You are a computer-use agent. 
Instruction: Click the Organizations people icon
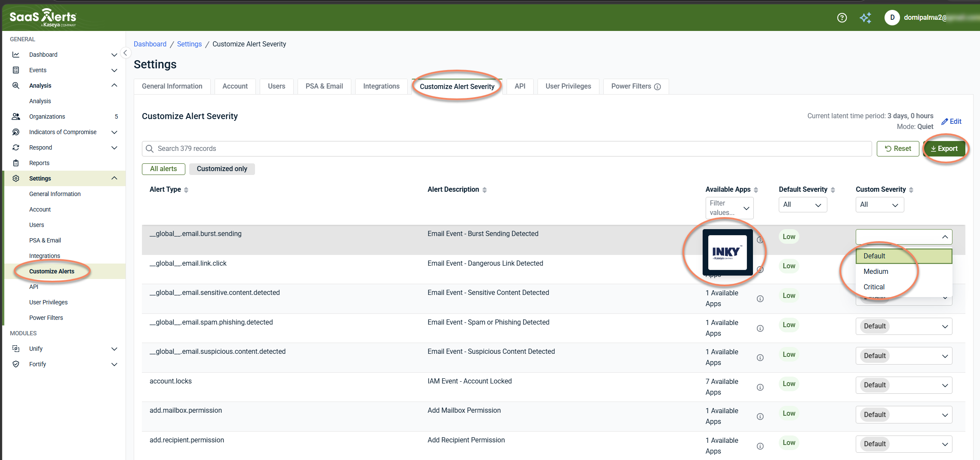coord(16,117)
